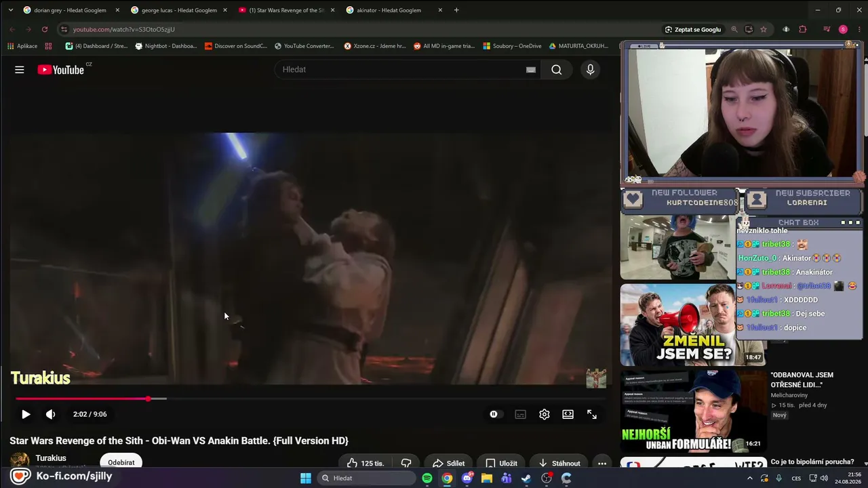This screenshot has height=488, width=868.
Task: Show hidden system tray icons
Action: coord(749,478)
